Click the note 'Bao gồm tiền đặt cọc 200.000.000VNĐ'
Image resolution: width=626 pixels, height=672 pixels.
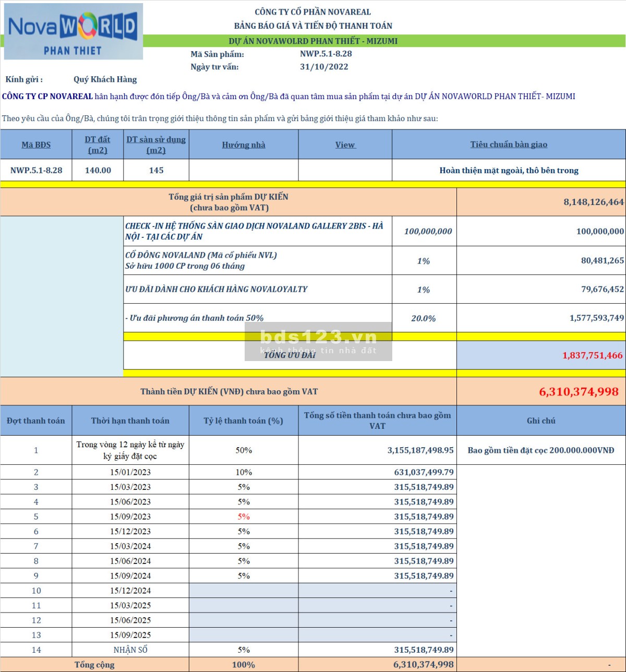click(541, 450)
